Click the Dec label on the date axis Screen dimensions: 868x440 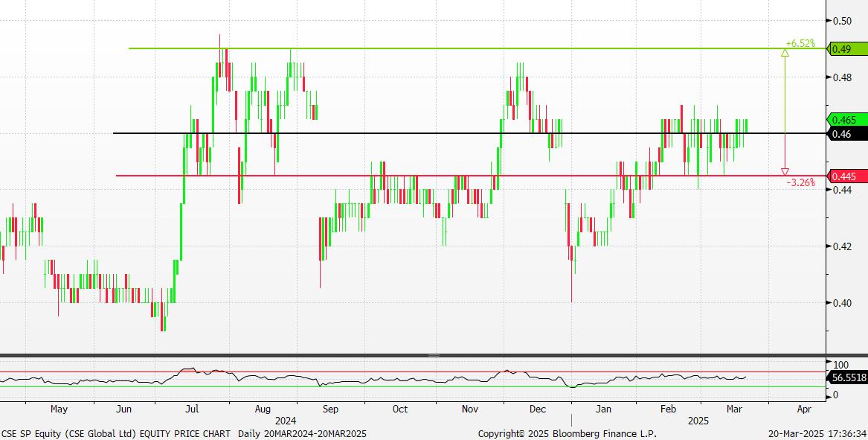click(x=537, y=409)
